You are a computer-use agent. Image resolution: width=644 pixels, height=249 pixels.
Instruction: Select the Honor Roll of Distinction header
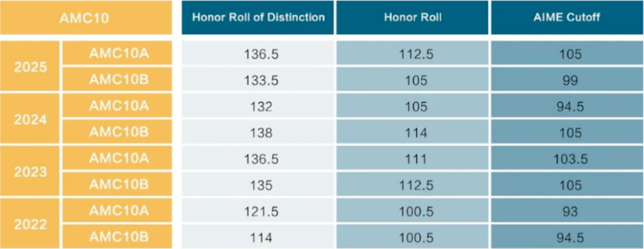[x=258, y=18]
